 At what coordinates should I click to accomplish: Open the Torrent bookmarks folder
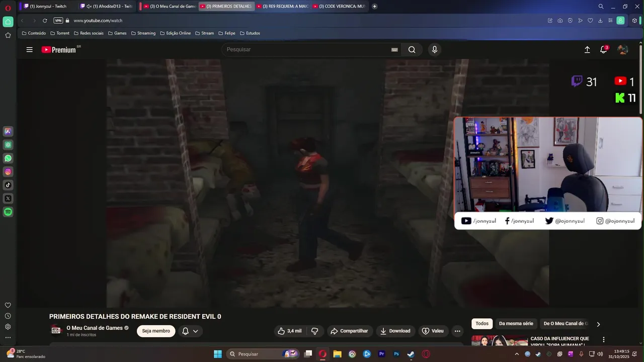(60, 33)
